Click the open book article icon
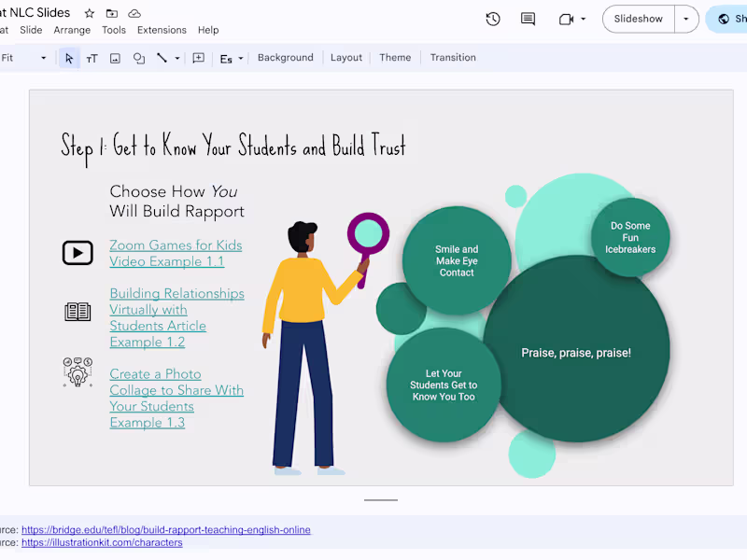 pyautogui.click(x=78, y=312)
